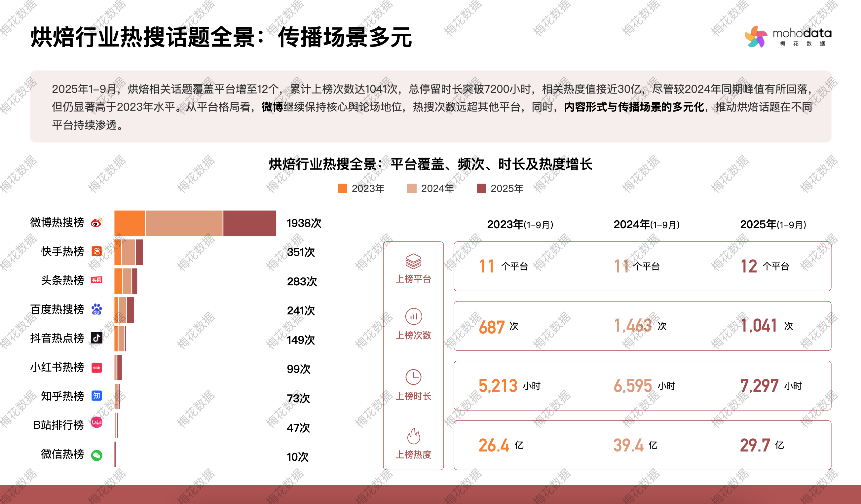Click the Zhihu blue icon
Image resolution: width=861 pixels, height=504 pixels.
(x=97, y=396)
